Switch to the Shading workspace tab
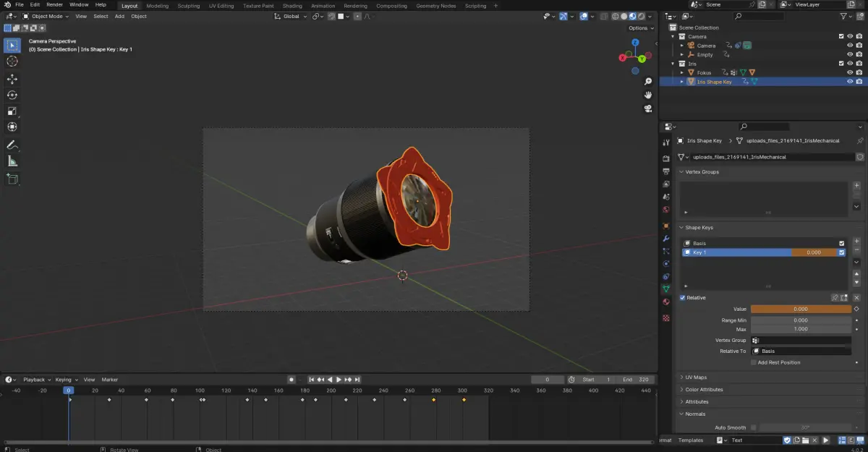The image size is (868, 452). [x=292, y=6]
